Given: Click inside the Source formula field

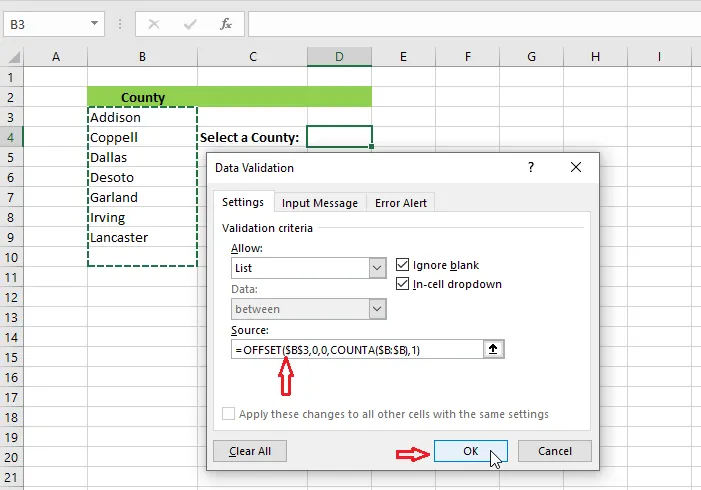Looking at the screenshot, I should [x=357, y=349].
